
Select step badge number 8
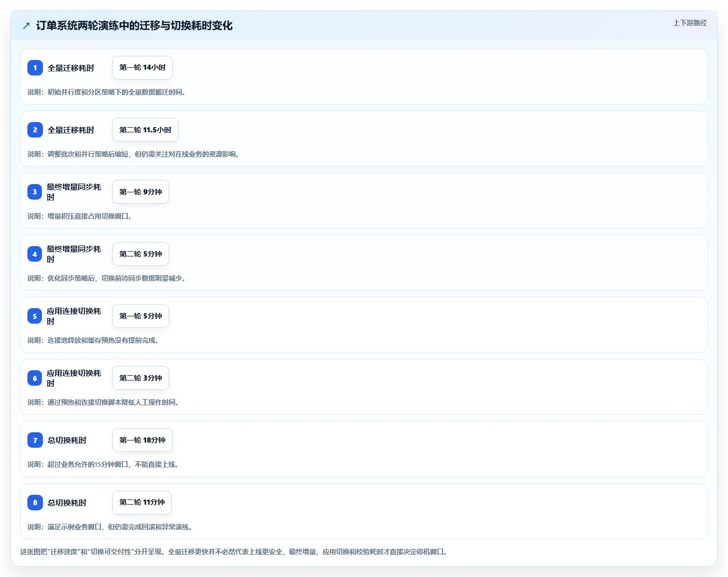(x=35, y=503)
